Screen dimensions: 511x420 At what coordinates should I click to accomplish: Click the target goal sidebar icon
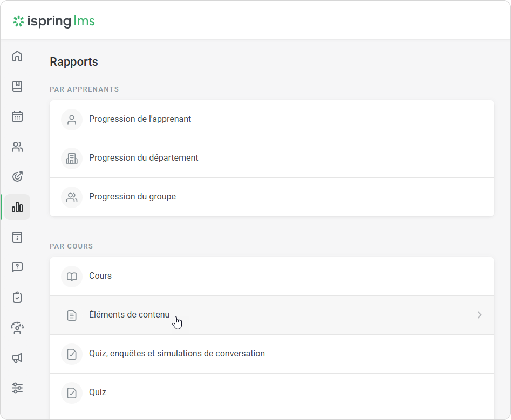[17, 177]
